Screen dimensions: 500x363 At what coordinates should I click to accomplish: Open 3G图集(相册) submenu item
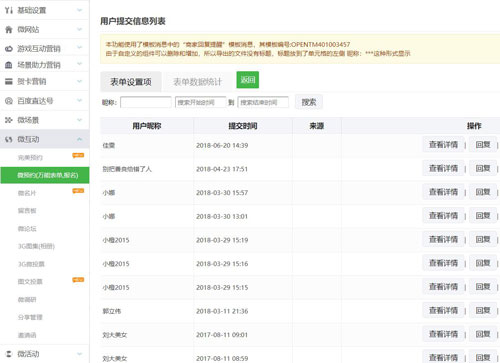36,246
